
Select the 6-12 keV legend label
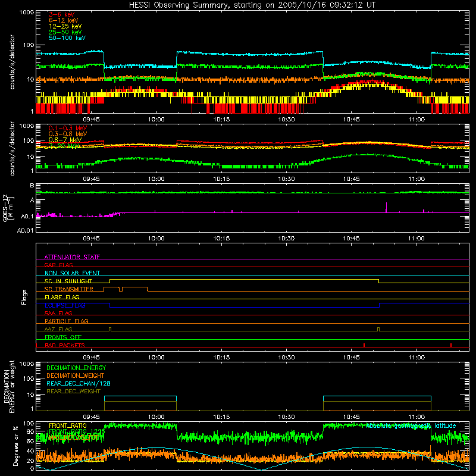click(63, 20)
